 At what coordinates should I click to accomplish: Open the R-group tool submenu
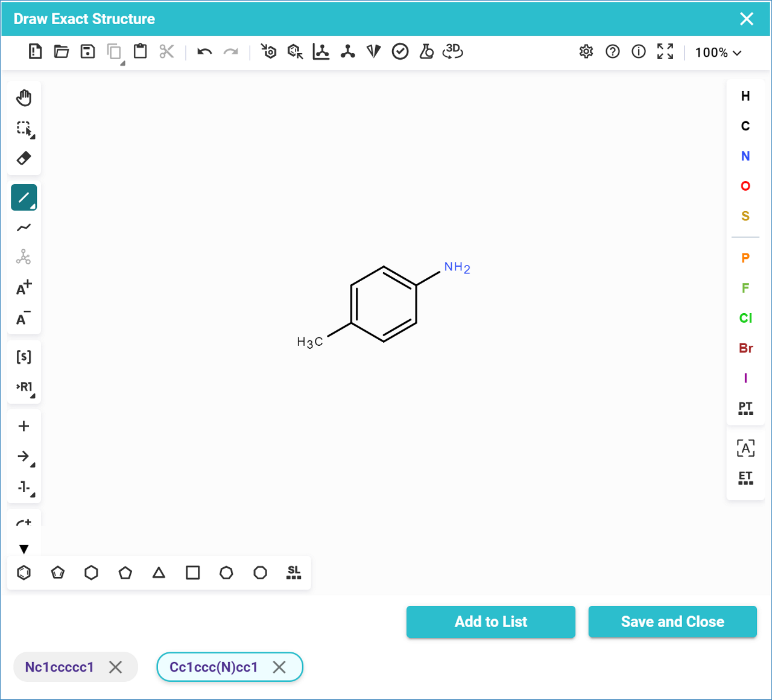[x=25, y=387]
